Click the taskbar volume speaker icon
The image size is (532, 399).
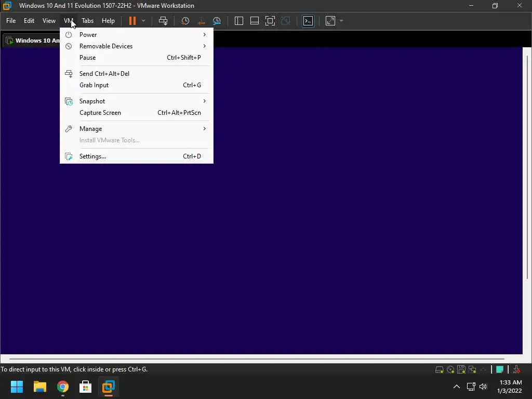pos(483,387)
